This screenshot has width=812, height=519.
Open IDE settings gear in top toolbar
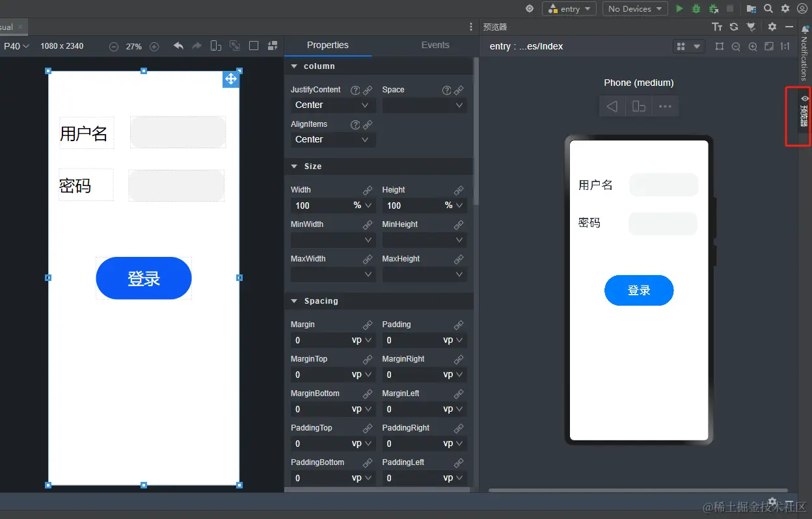[x=785, y=8]
